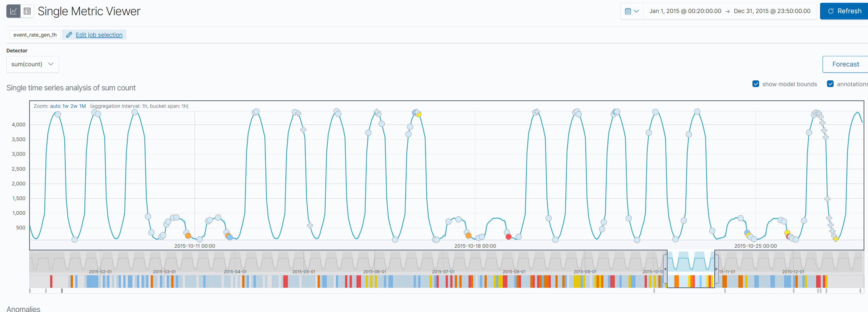
Task: Select the 1w zoom option
Action: pos(65,106)
